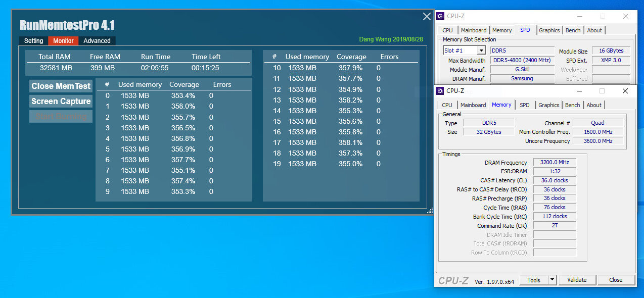Switch to Mainboard tab in front CPU-Z
The width and height of the screenshot is (644, 298).
click(473, 105)
